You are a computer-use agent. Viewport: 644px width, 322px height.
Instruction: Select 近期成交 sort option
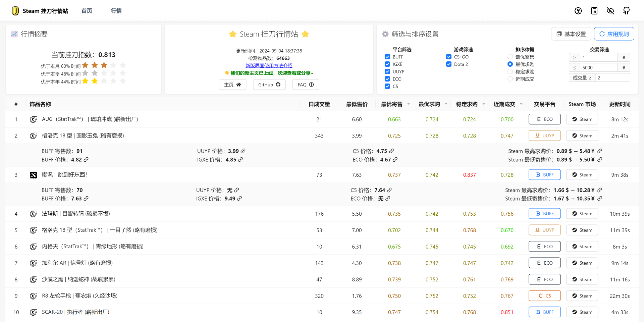pos(510,79)
